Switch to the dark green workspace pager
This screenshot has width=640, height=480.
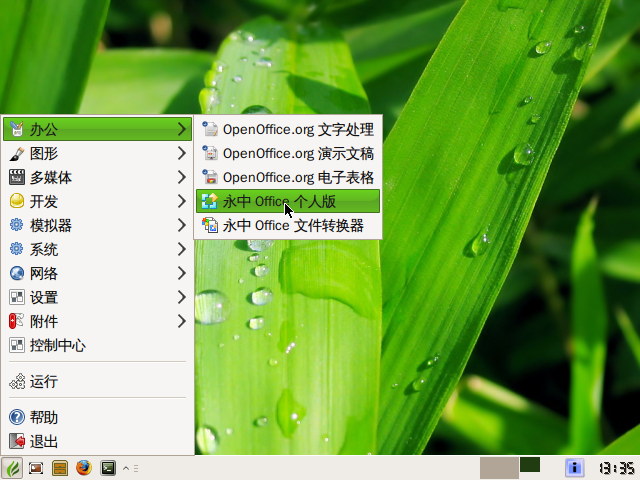pos(530,464)
